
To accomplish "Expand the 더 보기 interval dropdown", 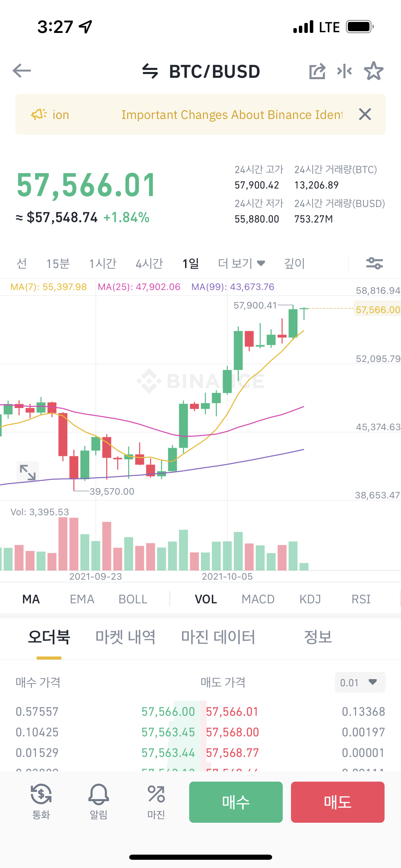I will pyautogui.click(x=242, y=263).
